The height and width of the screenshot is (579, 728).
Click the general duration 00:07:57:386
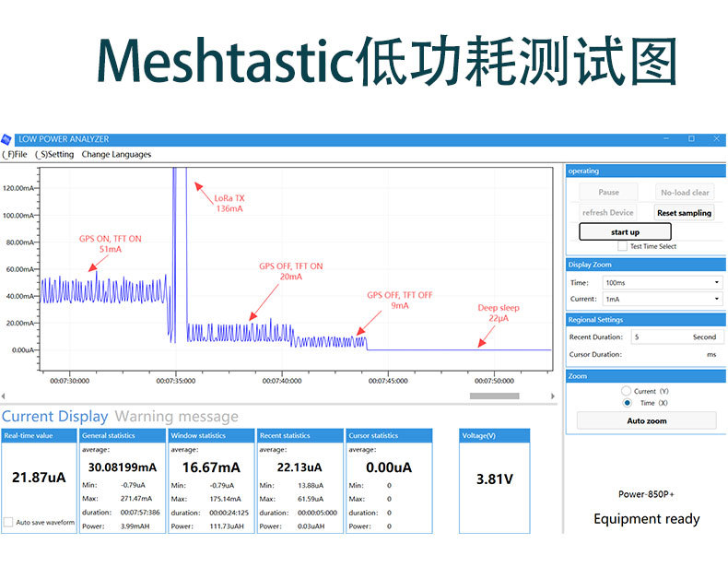(x=140, y=512)
